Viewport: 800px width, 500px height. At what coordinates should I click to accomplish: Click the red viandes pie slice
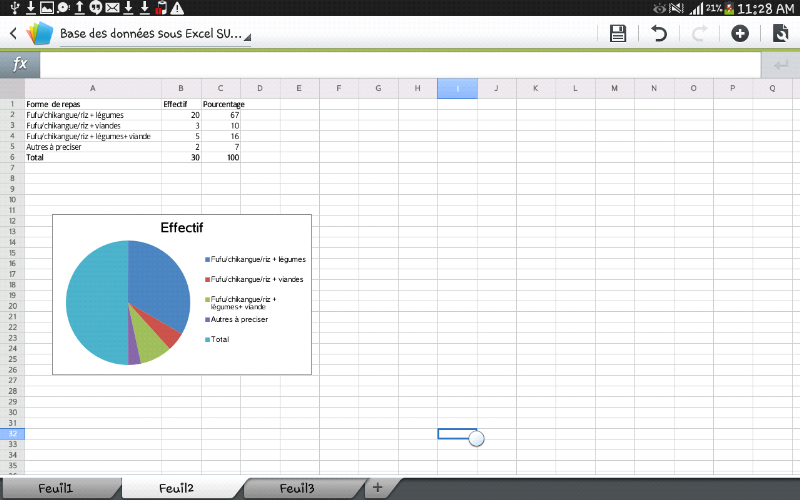[165, 330]
